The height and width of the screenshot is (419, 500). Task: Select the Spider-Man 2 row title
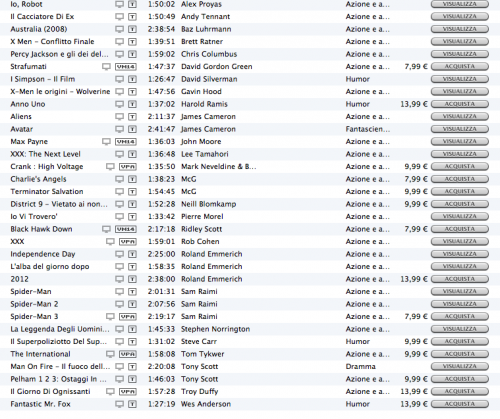coord(34,304)
